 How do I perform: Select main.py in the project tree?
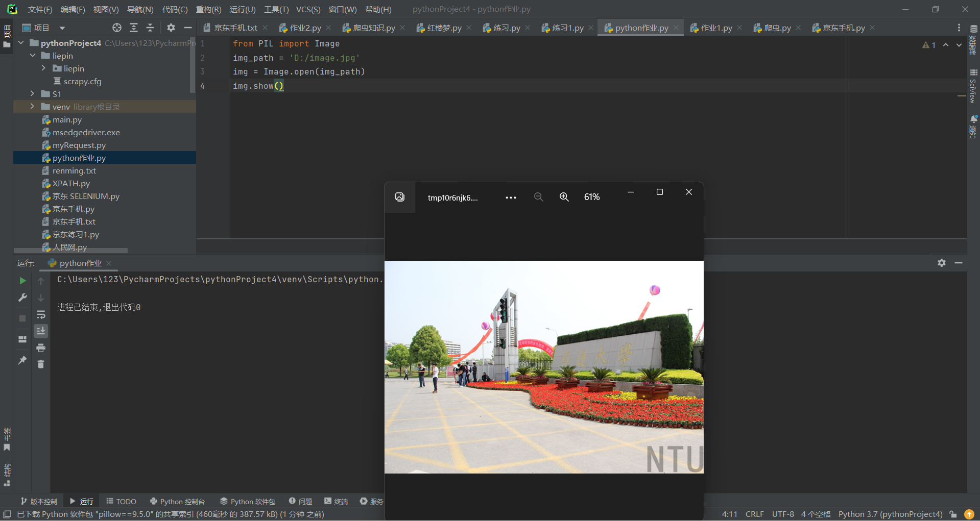(x=67, y=119)
